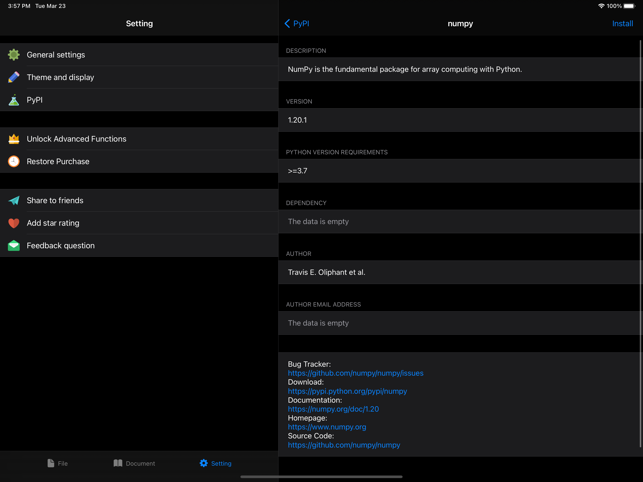643x482 pixels.
Task: Tap the flask icon next to PyPI
Action: coord(14,100)
